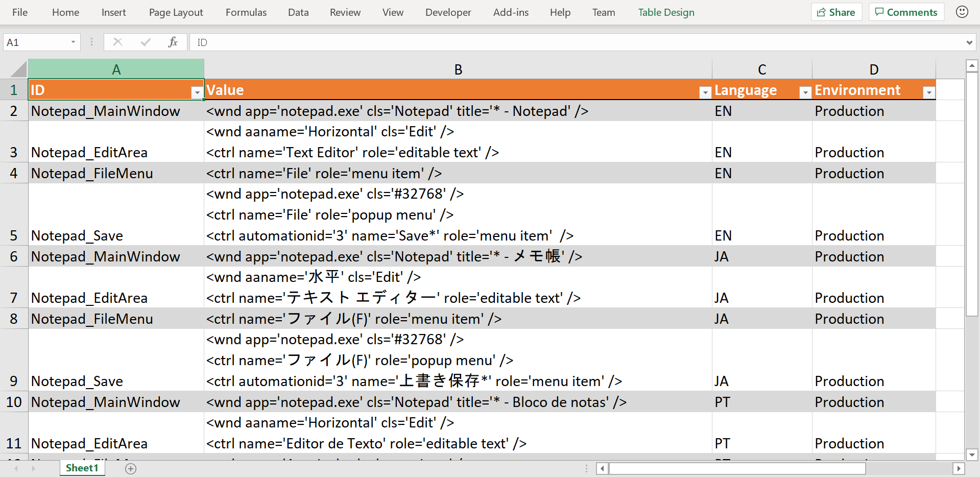Open the Comments pane button

906,12
